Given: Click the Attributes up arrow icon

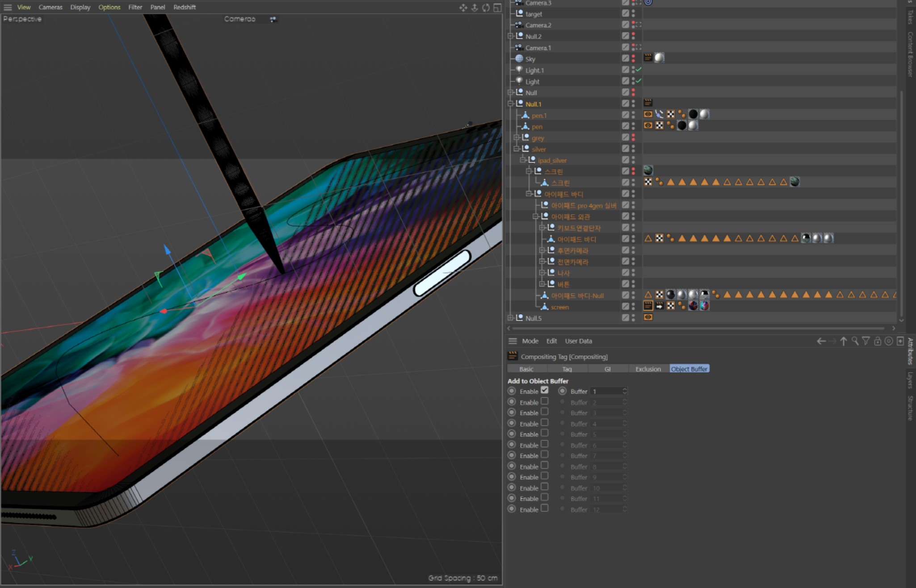Looking at the screenshot, I should point(843,341).
